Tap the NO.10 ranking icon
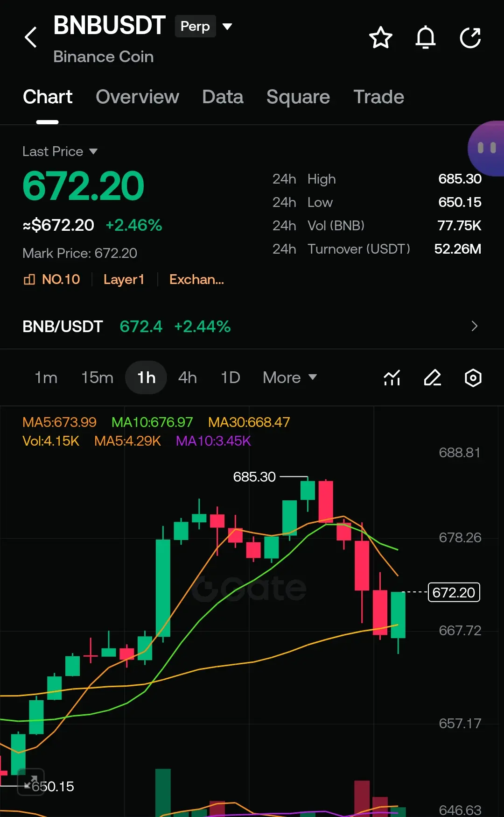504x817 pixels. (x=29, y=279)
